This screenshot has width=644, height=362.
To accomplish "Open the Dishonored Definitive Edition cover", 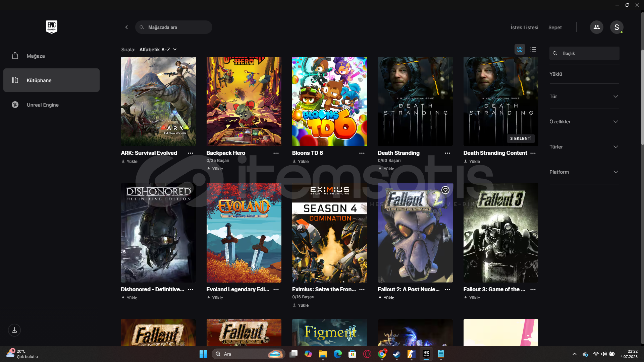I will coord(158,233).
